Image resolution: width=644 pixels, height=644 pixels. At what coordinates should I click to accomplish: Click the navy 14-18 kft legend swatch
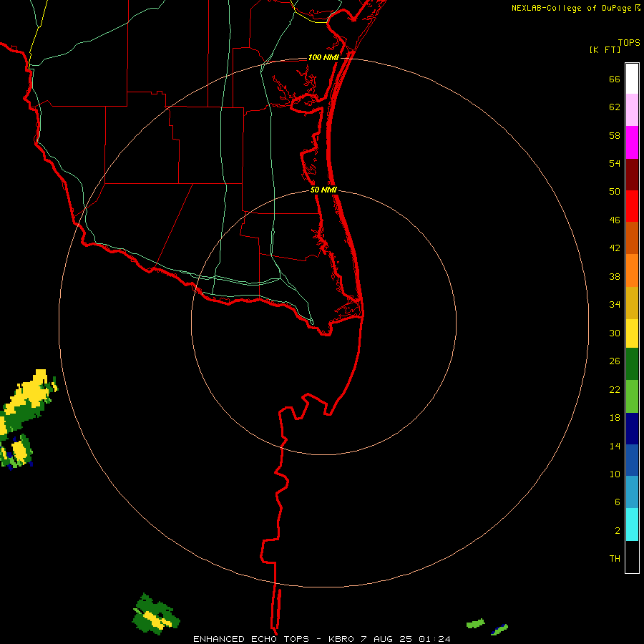[x=632, y=429]
